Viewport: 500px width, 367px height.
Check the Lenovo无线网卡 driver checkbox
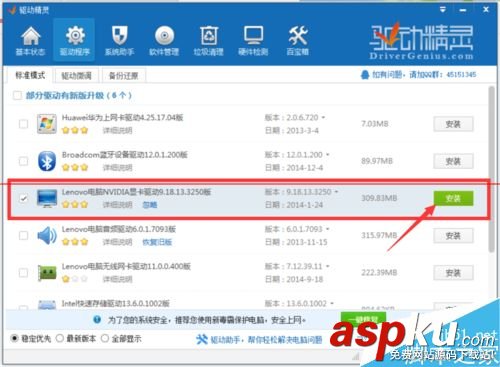click(x=23, y=273)
